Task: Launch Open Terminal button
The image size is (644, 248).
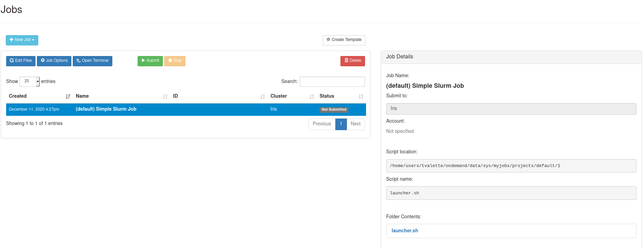Action: 93,61
